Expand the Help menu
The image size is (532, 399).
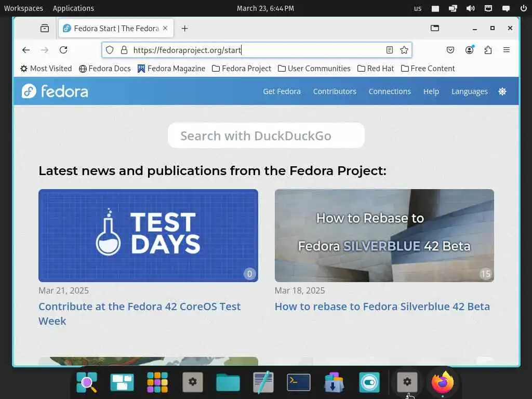pos(431,91)
